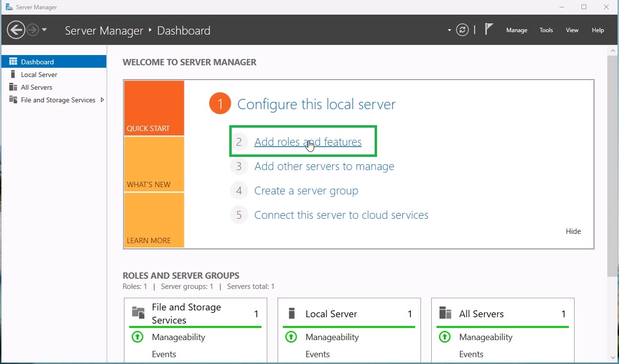Screen dimensions: 619x364
Task: Open the navigation history dropdown arrow
Action: pyautogui.click(x=44, y=30)
